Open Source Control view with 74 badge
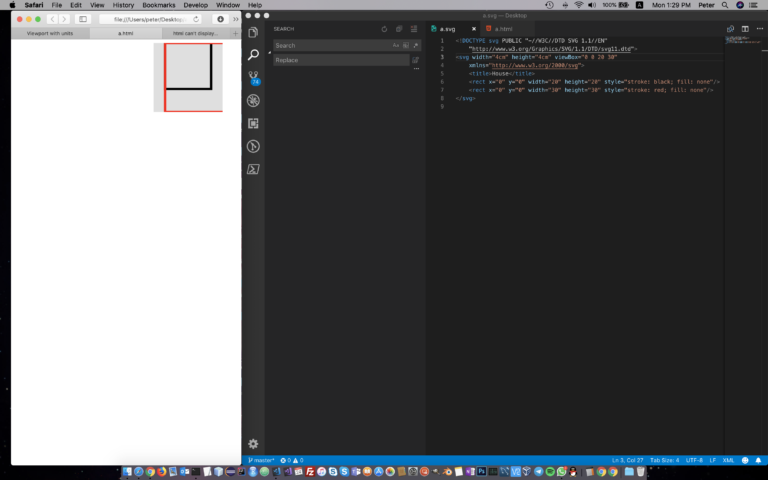The image size is (768, 480). pos(253,77)
